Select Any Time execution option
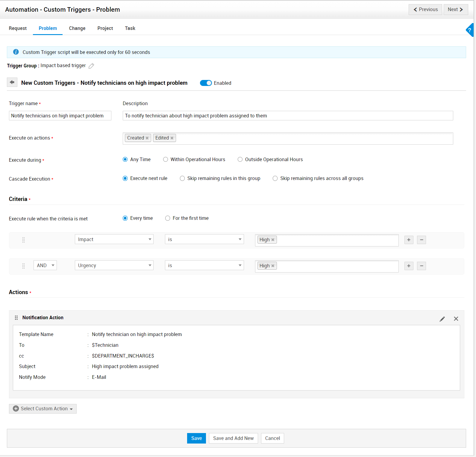Image resolution: width=476 pixels, height=457 pixels. point(125,160)
